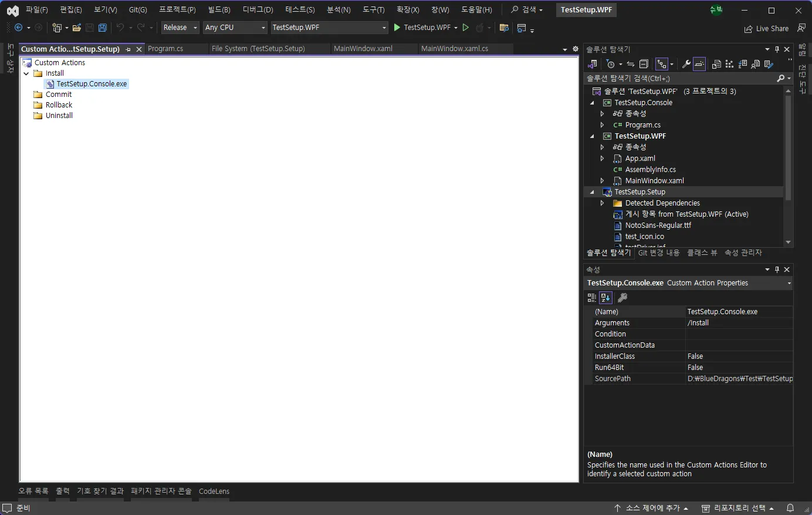812x515 pixels.
Task: Open Registry Editor icon
Action: [x=729, y=64]
